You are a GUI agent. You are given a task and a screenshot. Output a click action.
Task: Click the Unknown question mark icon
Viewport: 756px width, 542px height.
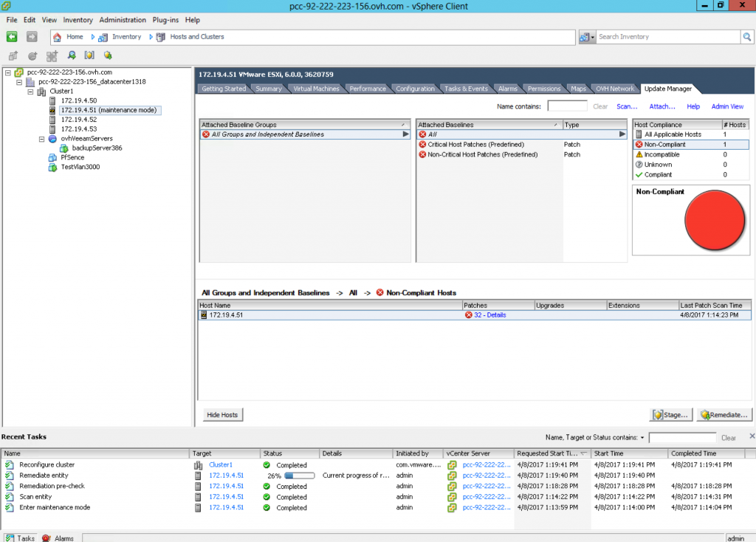coord(639,165)
